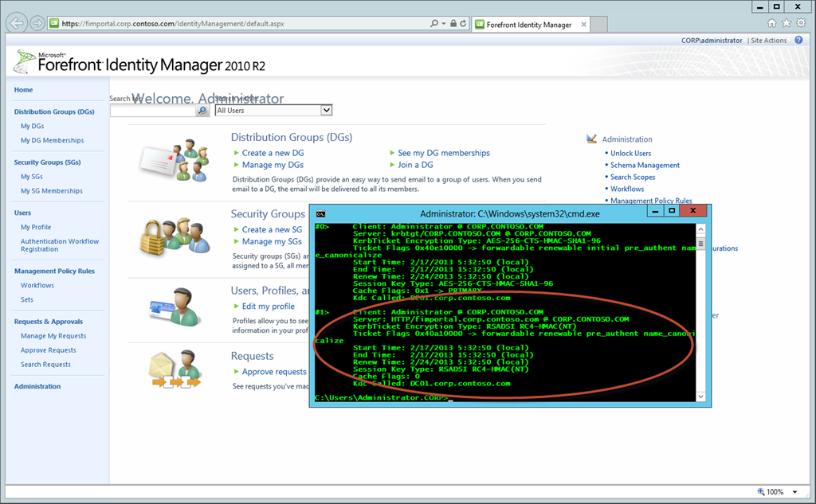
Task: Click the Forefront Identity Manager logo
Action: point(139,62)
